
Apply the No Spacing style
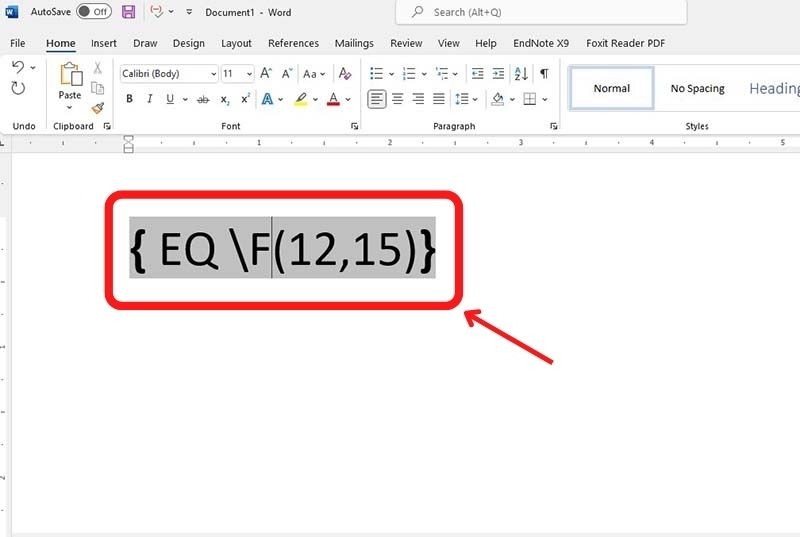coord(697,88)
